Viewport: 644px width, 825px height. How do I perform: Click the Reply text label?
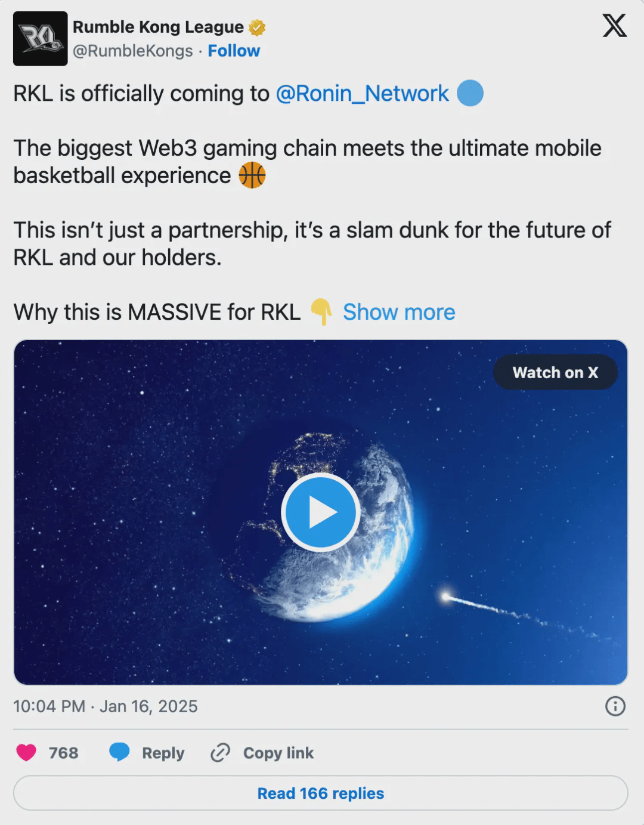pyautogui.click(x=163, y=753)
